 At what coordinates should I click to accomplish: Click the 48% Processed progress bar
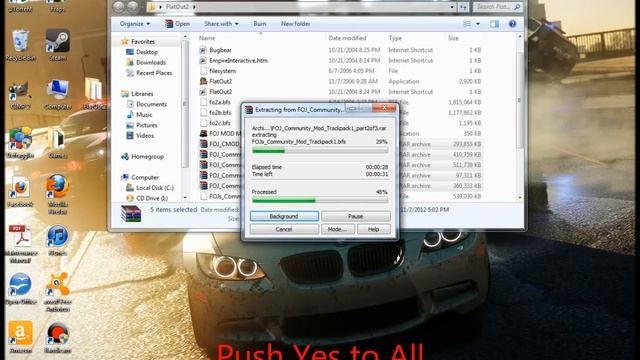pyautogui.click(x=320, y=200)
